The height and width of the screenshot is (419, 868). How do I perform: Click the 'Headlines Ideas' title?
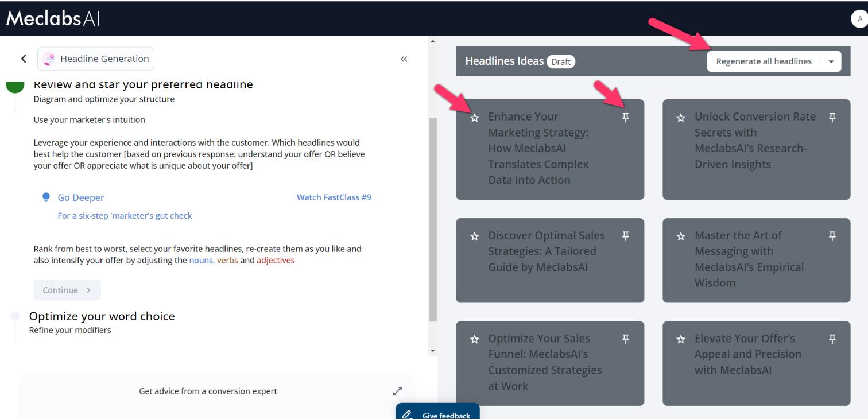pos(504,61)
